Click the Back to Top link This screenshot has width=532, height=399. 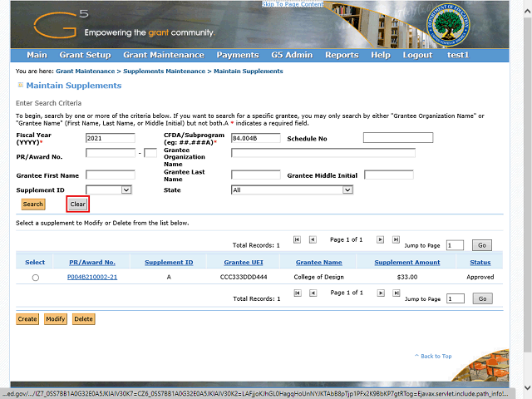436,356
